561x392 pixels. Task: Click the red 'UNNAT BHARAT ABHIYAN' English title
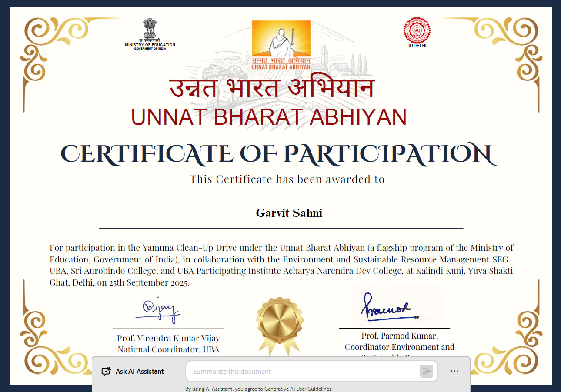[x=269, y=117]
